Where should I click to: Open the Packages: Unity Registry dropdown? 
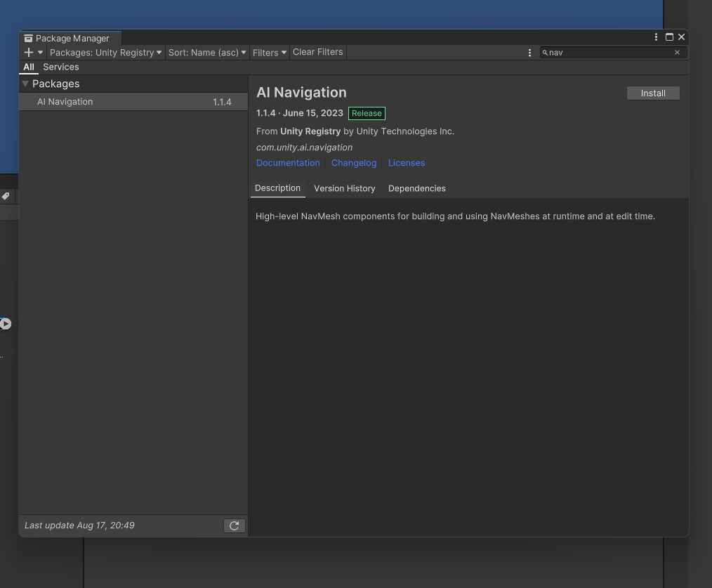(105, 52)
